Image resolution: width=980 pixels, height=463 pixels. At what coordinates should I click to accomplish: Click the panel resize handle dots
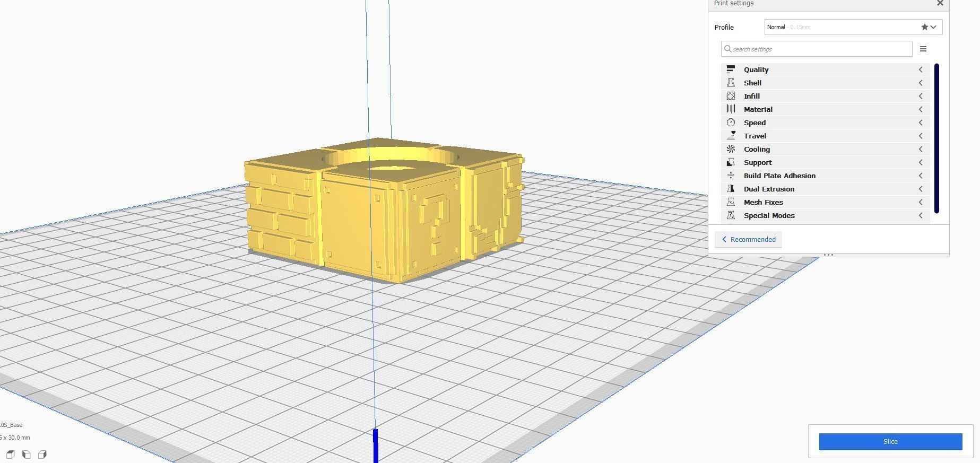[828, 255]
